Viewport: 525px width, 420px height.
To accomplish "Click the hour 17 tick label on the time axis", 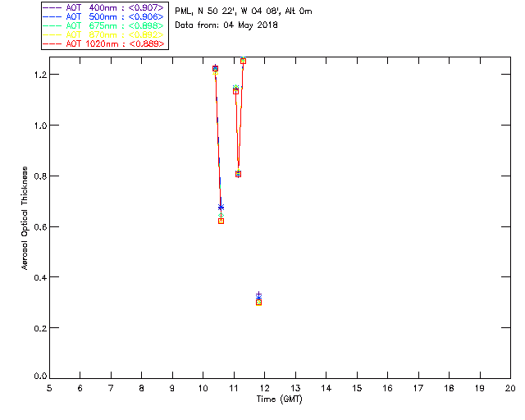I will coord(418,388).
